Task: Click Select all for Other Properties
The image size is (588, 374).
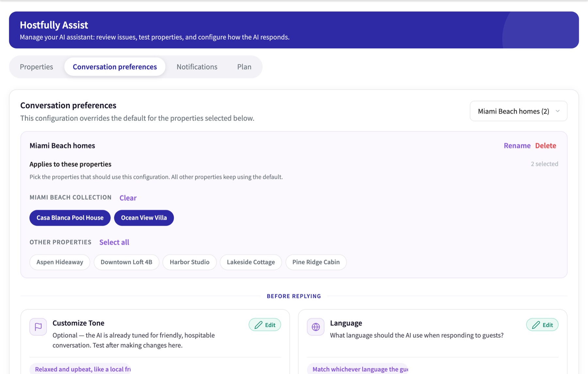Action: [x=114, y=242]
